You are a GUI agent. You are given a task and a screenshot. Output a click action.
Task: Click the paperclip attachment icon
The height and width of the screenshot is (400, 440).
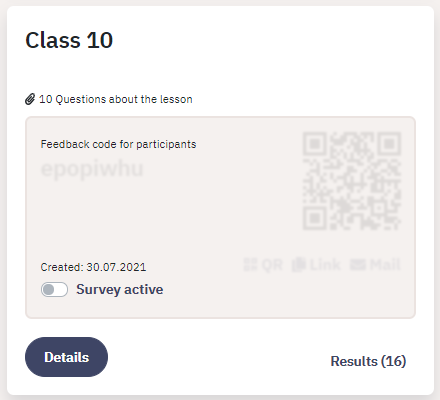pos(30,99)
